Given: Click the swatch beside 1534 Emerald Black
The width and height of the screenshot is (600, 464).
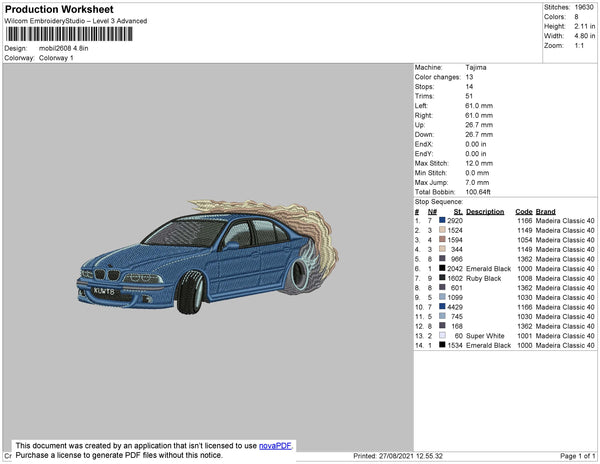Looking at the screenshot, I should [x=443, y=346].
